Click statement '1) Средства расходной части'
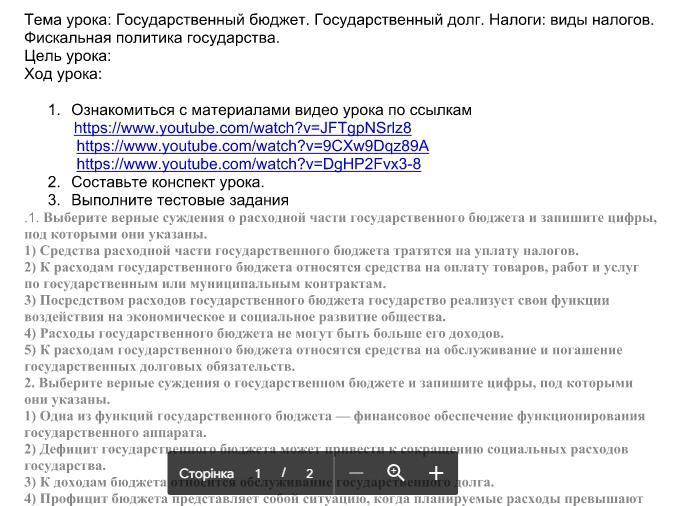This screenshot has width=683, height=506. pyautogui.click(x=301, y=251)
